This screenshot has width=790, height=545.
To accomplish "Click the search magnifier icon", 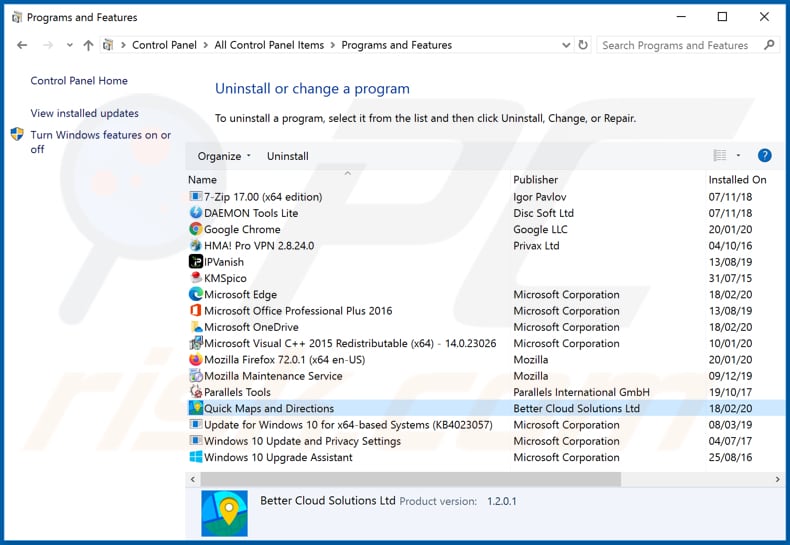I will point(769,45).
